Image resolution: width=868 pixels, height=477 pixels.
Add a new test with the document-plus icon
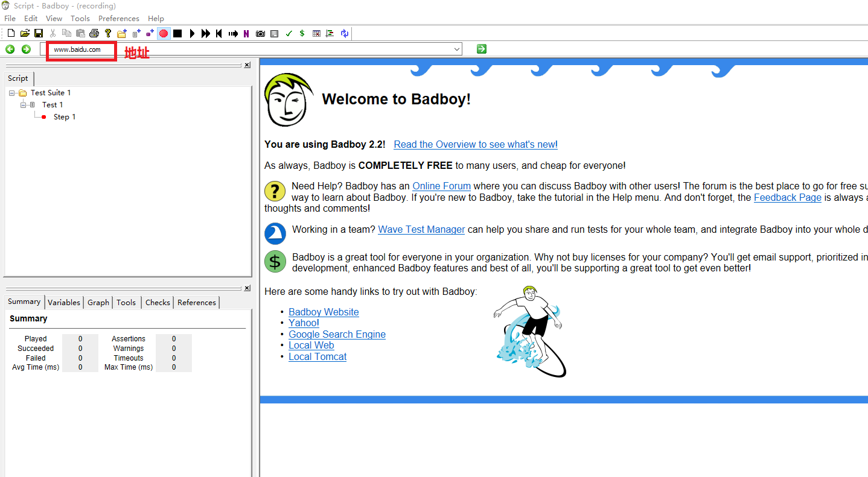pyautogui.click(x=136, y=33)
